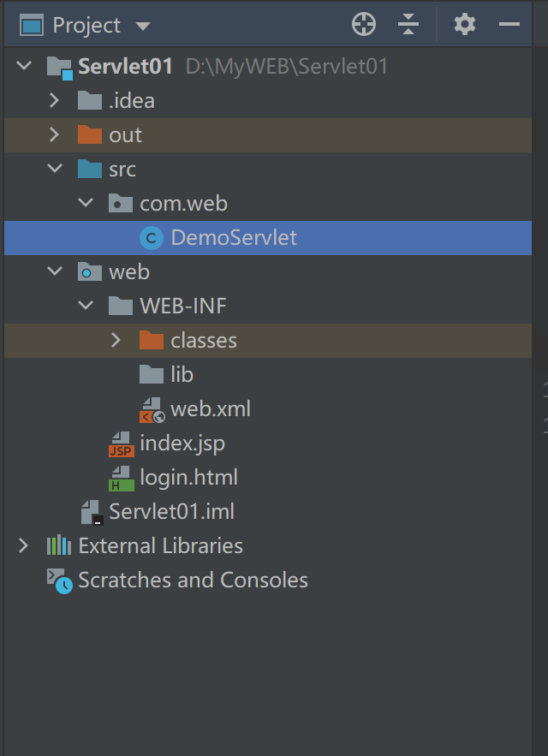
Task: Expand the classes folder arrow
Action: (116, 340)
